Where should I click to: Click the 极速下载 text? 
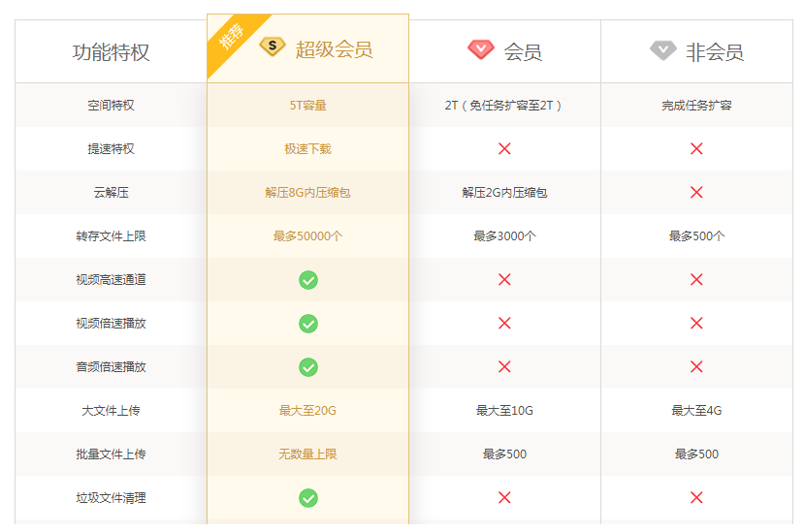pos(307,149)
